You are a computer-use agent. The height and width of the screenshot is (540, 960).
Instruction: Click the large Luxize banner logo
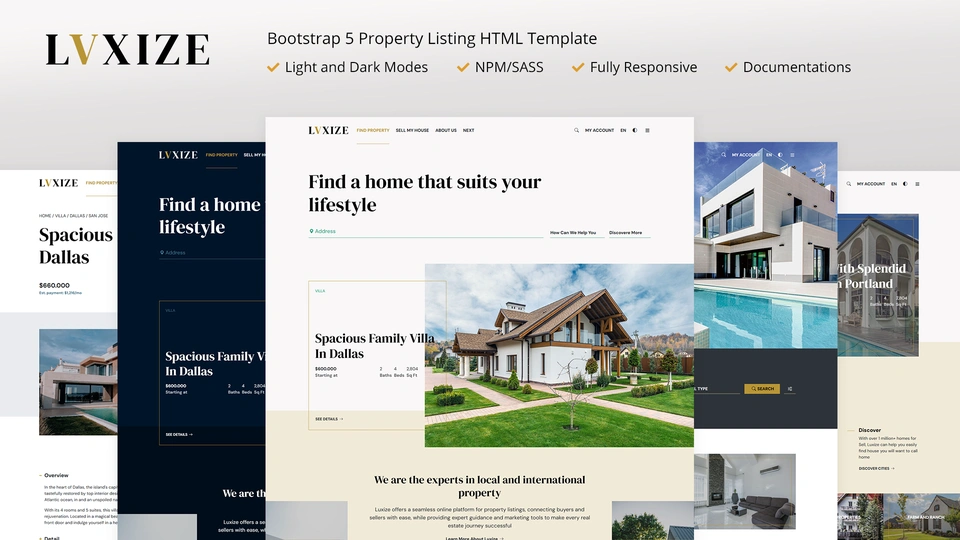tap(127, 50)
